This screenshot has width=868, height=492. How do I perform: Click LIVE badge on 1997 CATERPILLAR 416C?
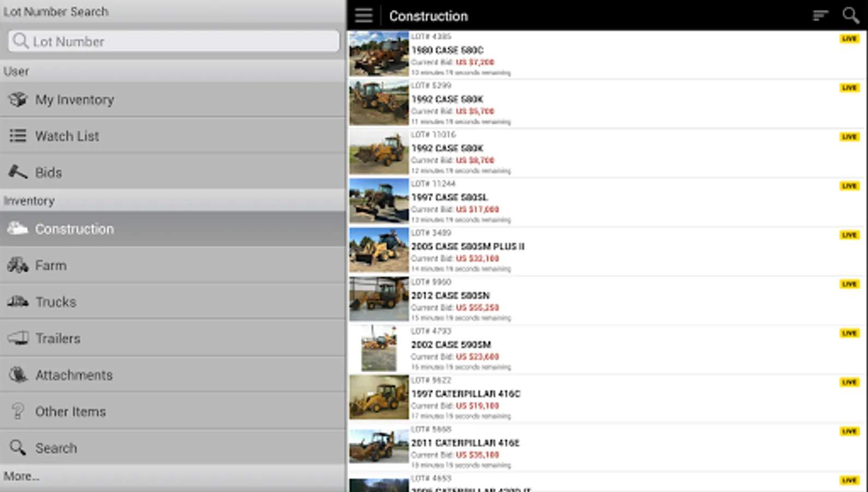pyautogui.click(x=849, y=383)
